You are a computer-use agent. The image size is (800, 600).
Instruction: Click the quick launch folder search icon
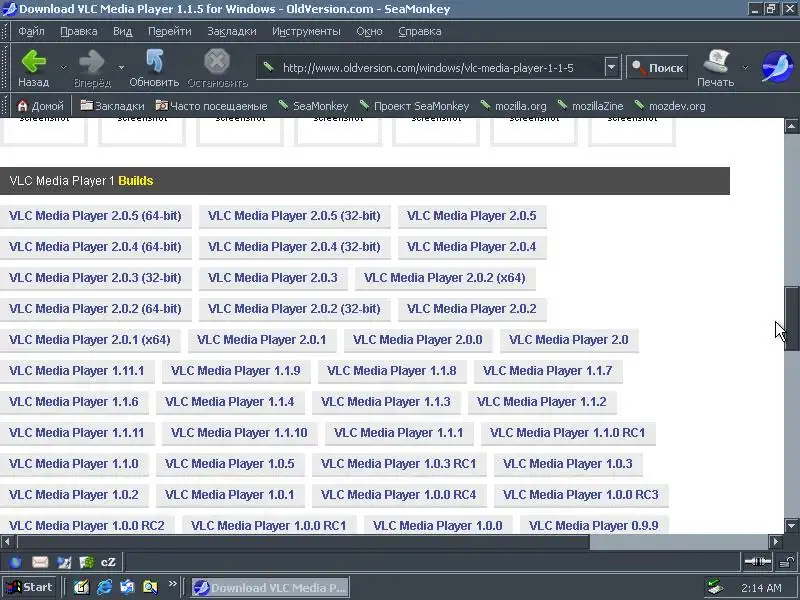[x=150, y=587]
